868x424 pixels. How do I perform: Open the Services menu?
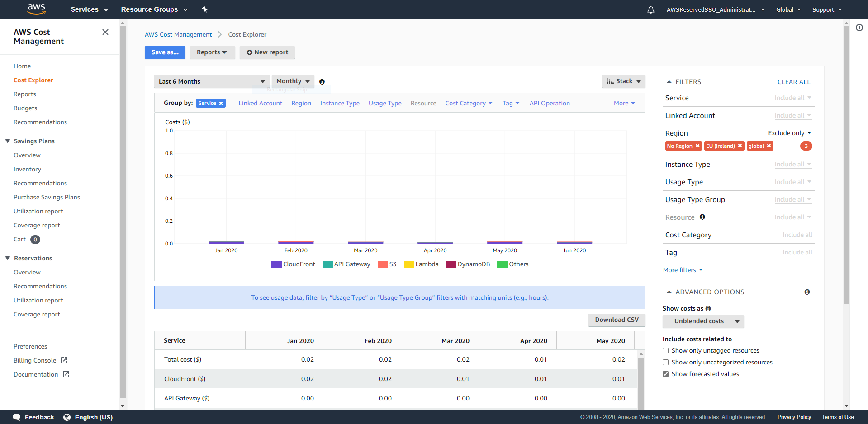click(x=89, y=9)
